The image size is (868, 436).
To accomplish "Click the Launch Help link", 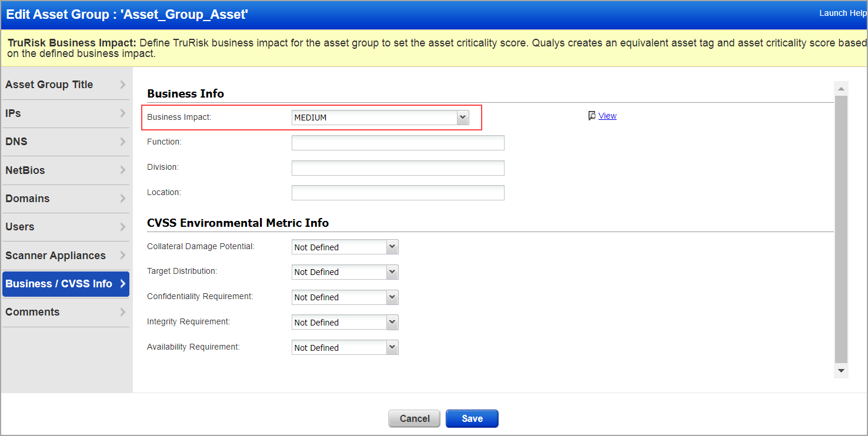I will click(842, 13).
